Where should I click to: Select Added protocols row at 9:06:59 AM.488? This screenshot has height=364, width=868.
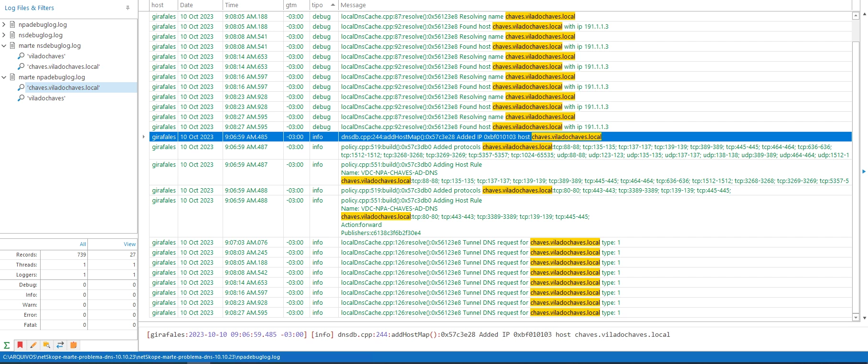coord(501,190)
